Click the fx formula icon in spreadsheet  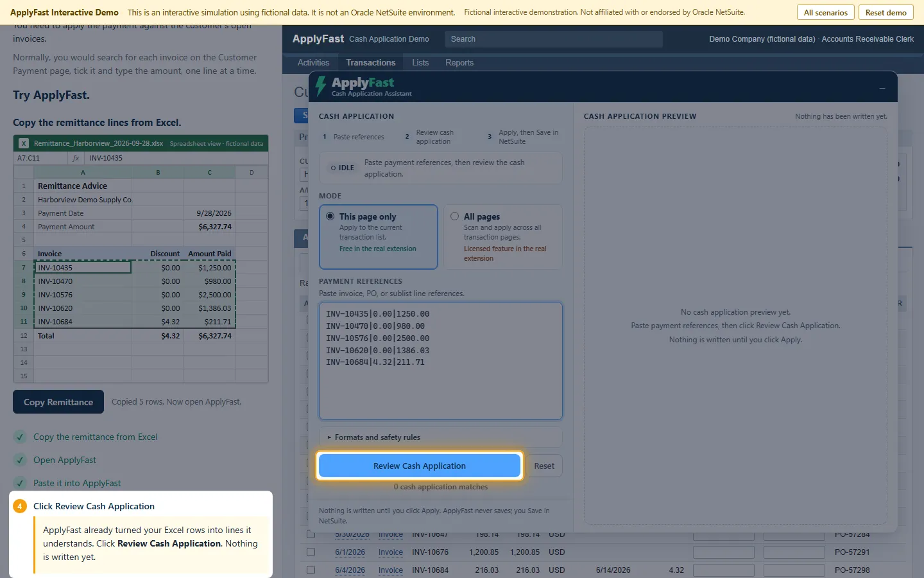point(76,158)
